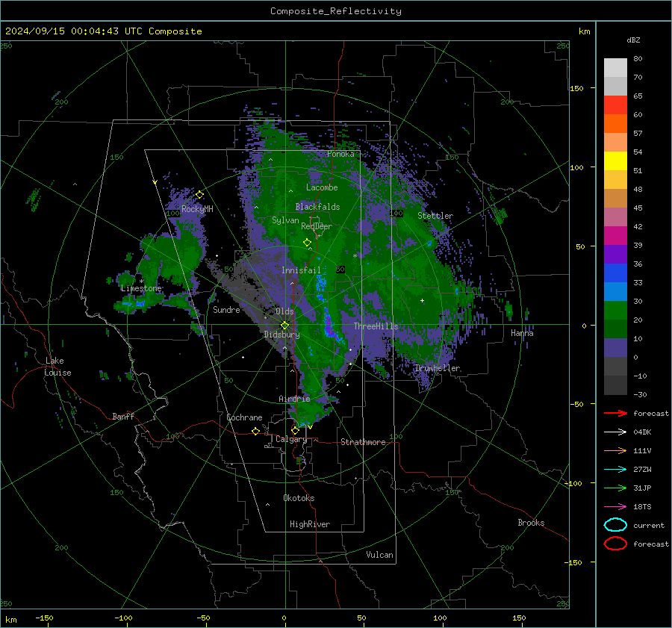Click the ThreeHills city label

pos(376,326)
